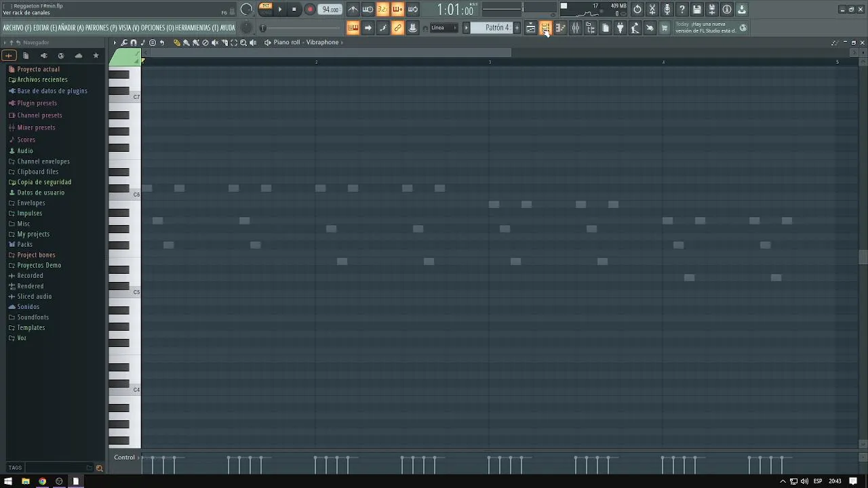Toggle blend recording overdub button
The width and height of the screenshot is (868, 488).
[x=397, y=9]
